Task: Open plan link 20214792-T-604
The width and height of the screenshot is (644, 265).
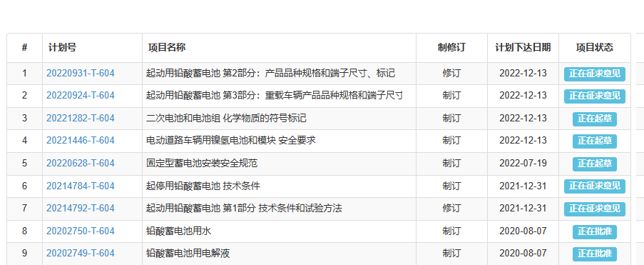Action: [x=81, y=209]
